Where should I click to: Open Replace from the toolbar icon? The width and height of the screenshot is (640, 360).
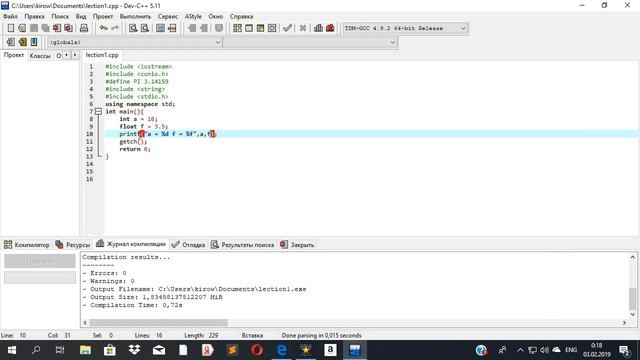point(144,28)
